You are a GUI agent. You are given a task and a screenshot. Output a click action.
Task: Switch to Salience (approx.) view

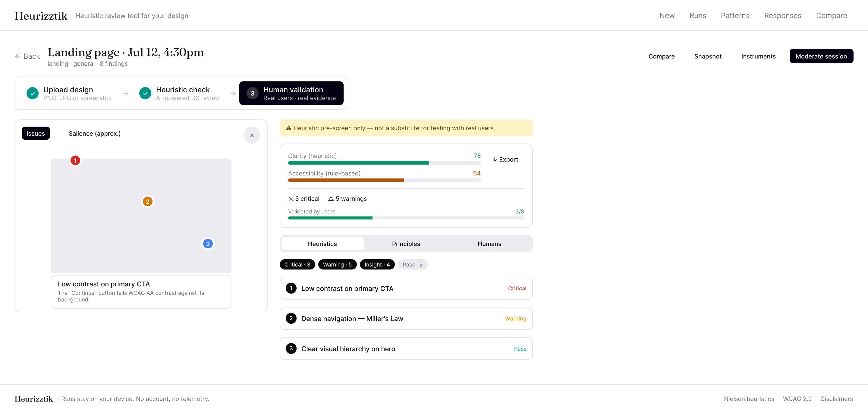click(94, 134)
